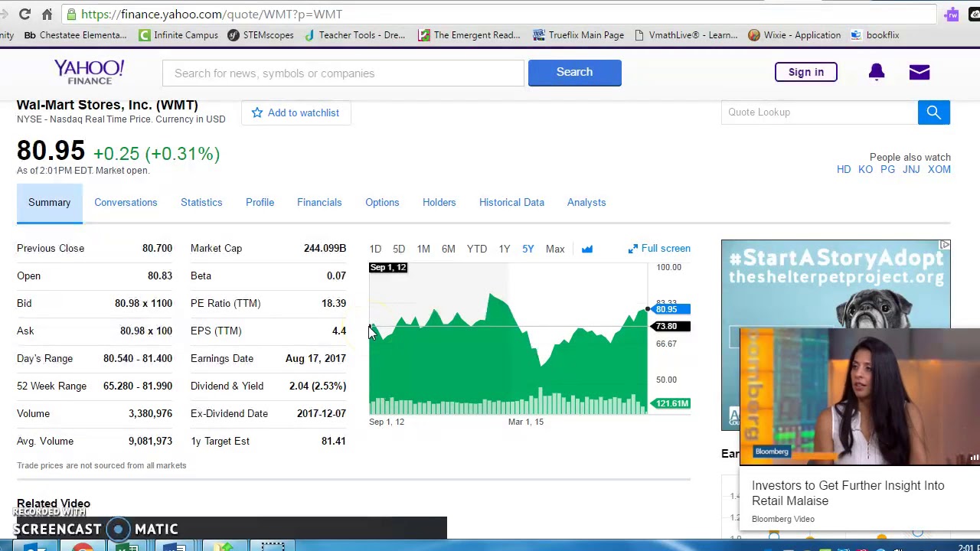Screen dimensions: 980x551
Task: Switch to the Analysts tab
Action: [x=586, y=202]
